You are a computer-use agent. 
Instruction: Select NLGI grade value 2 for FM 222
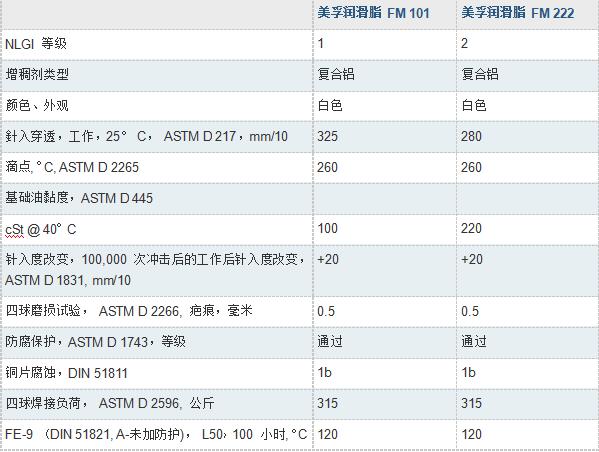pyautogui.click(x=465, y=44)
